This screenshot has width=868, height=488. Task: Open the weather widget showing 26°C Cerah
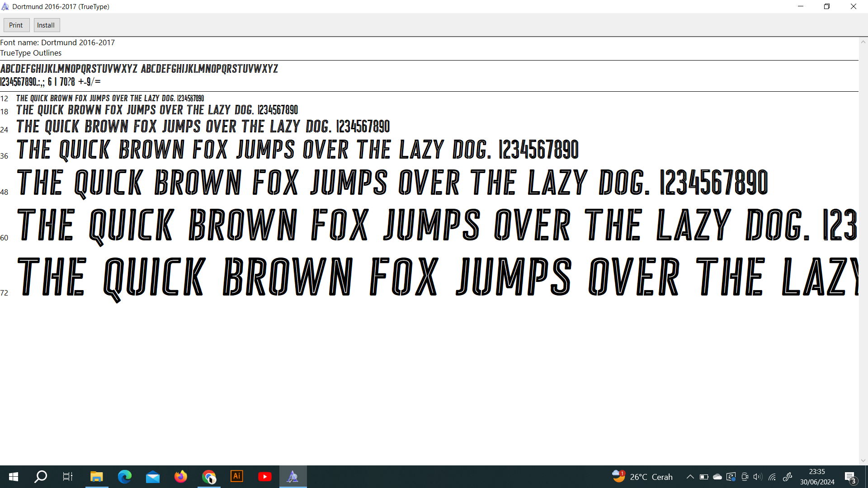(642, 477)
